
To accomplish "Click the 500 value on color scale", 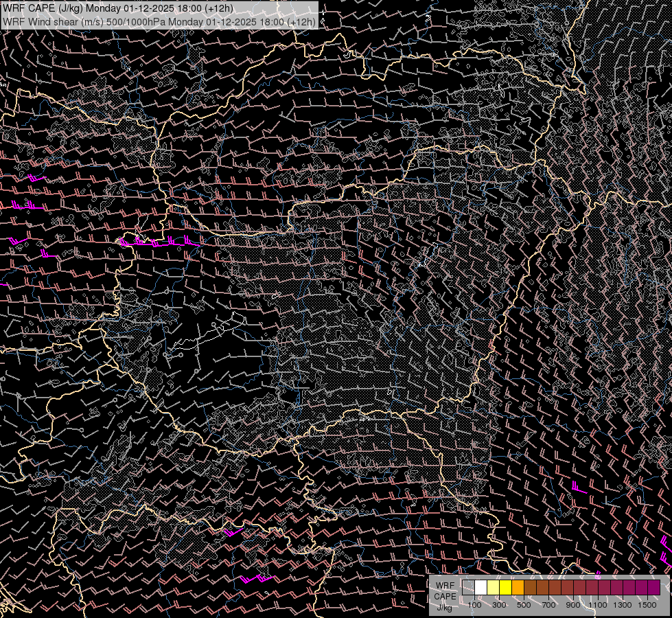I will [x=524, y=605].
